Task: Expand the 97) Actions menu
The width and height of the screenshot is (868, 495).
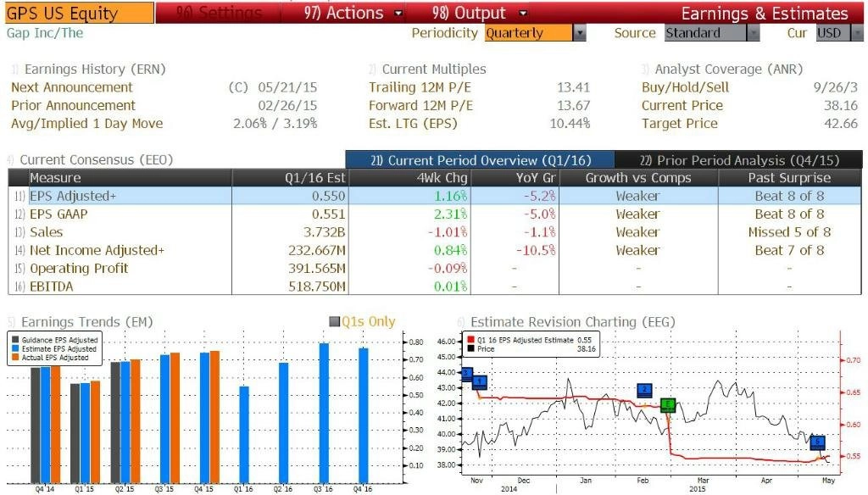Action: [x=353, y=13]
